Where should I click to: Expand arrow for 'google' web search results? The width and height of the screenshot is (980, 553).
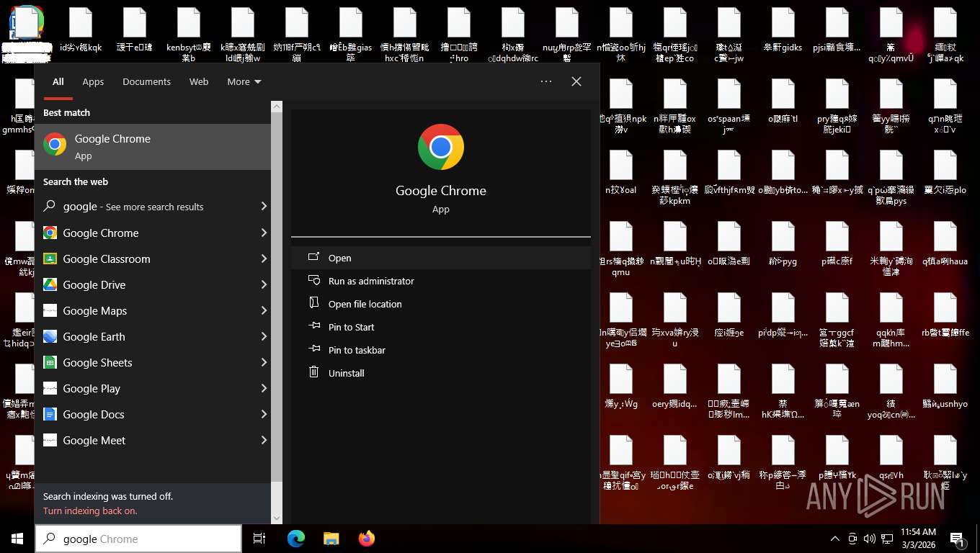[x=264, y=207]
